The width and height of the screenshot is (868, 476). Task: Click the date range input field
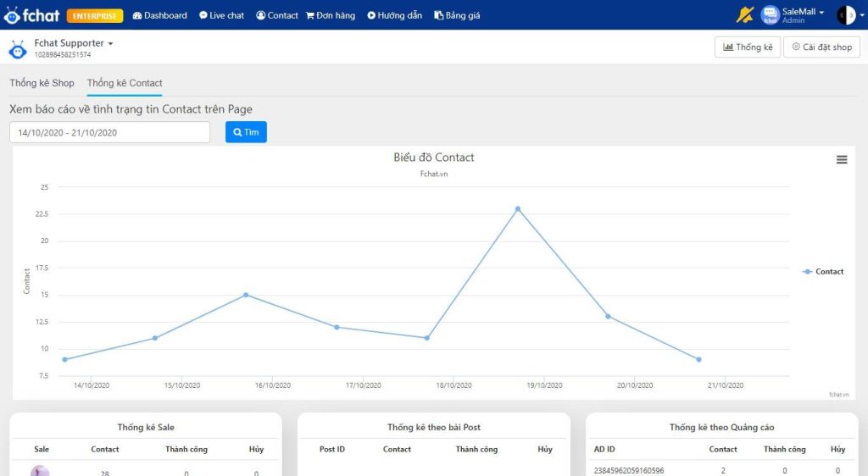click(109, 132)
